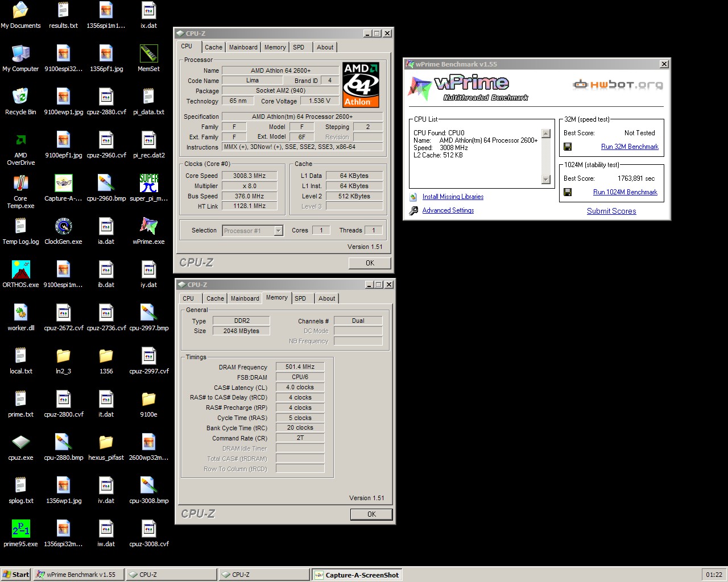
Task: Click save icon for 32M score
Action: click(x=568, y=147)
